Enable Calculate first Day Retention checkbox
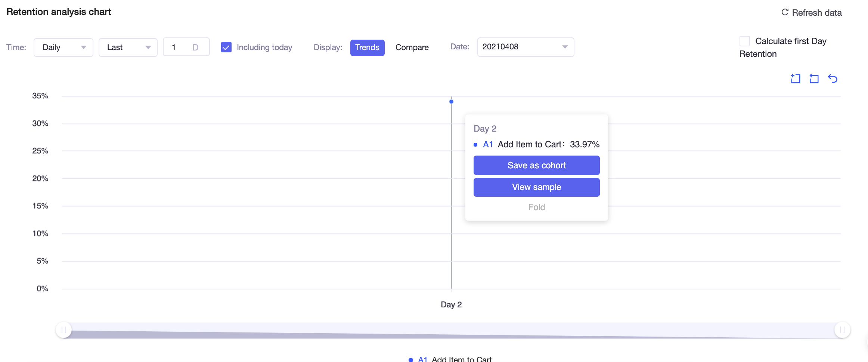This screenshot has width=868, height=362. coord(745,41)
